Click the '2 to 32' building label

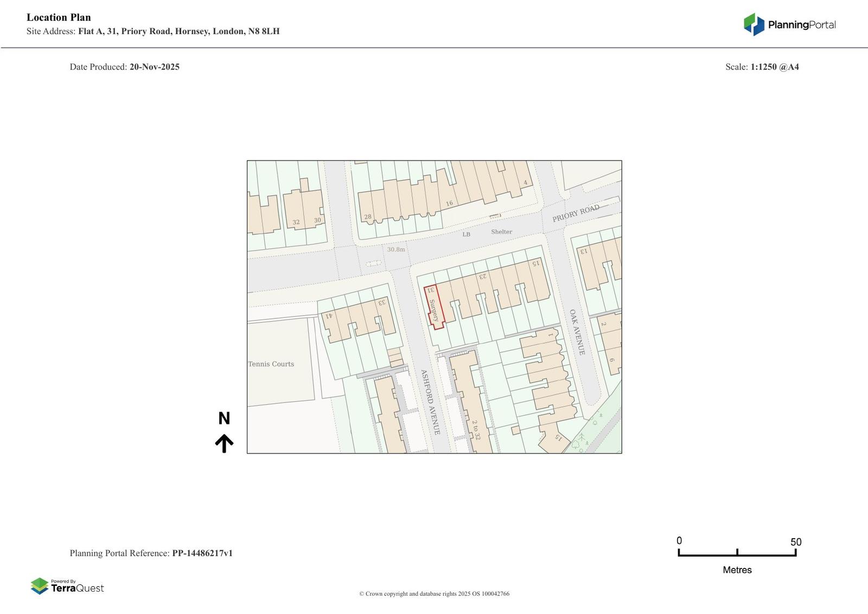(x=476, y=430)
